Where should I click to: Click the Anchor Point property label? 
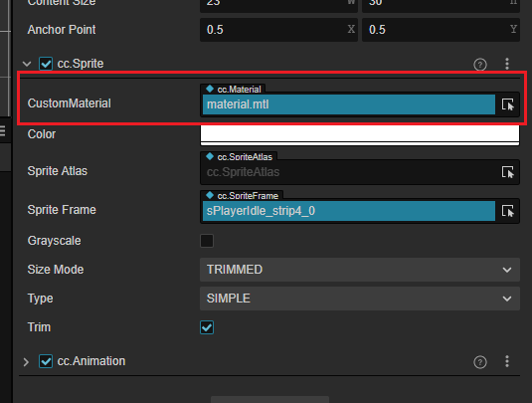(62, 30)
